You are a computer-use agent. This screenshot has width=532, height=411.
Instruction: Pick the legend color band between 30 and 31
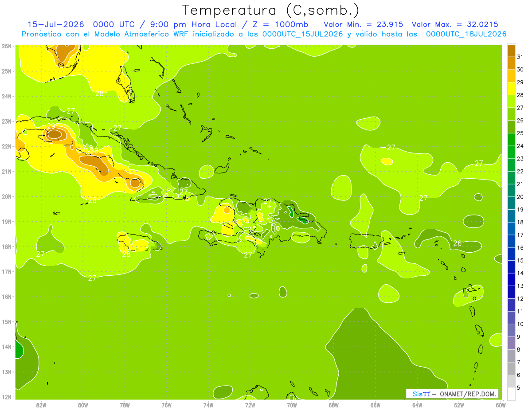(511, 63)
